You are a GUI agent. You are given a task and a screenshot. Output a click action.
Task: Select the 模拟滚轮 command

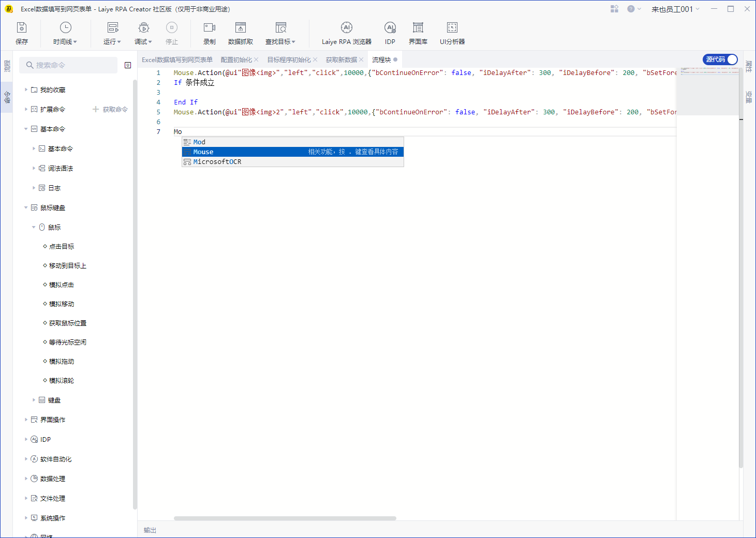coord(62,380)
